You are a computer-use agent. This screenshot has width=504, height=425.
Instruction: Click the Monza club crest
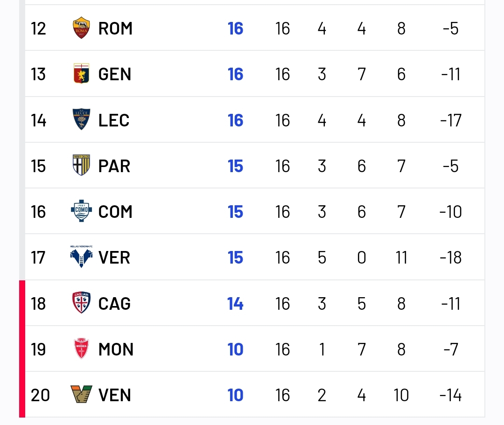pyautogui.click(x=81, y=348)
